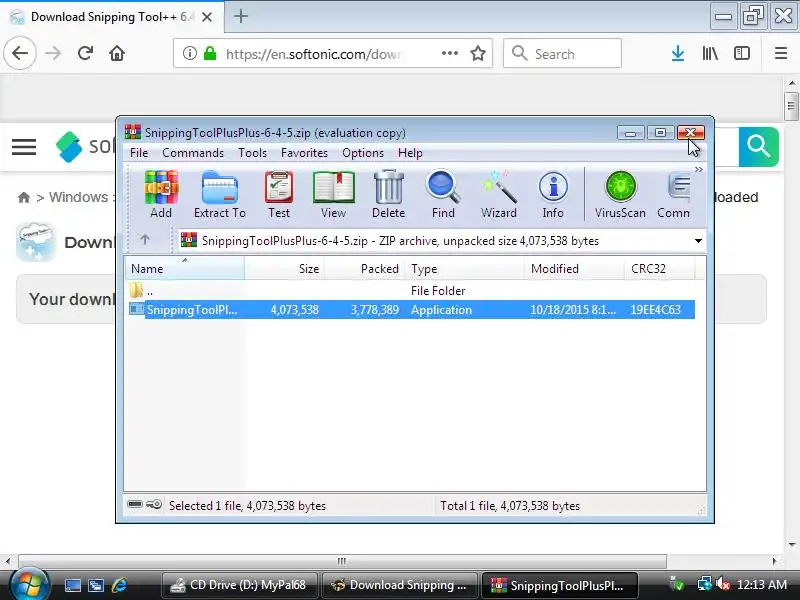Open the Find magnifier tool
Viewport: 800px width, 600px height.
point(443,194)
